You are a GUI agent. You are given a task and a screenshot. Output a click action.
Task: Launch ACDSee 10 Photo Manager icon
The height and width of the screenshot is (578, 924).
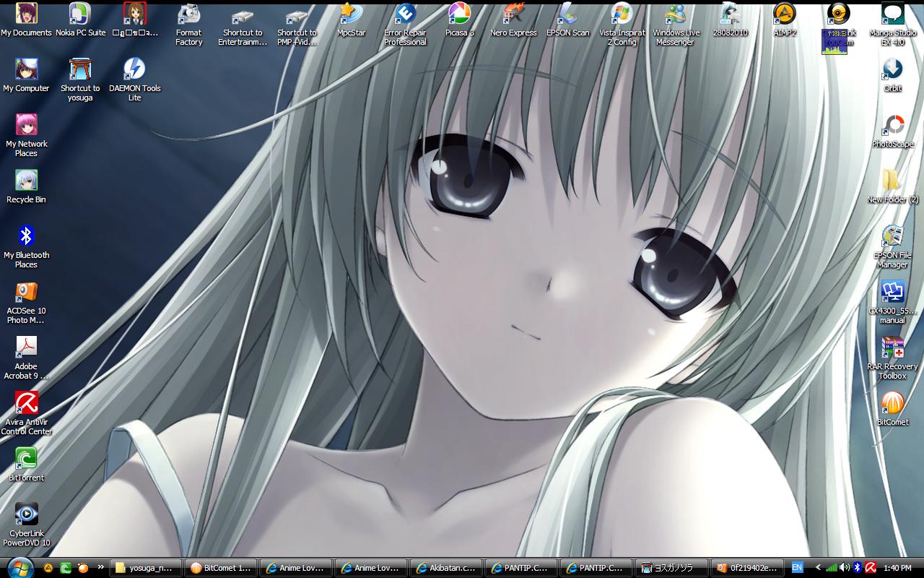[26, 303]
